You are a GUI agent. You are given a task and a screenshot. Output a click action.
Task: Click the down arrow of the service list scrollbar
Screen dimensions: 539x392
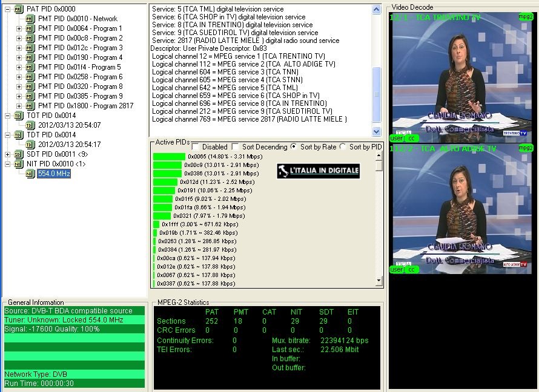point(376,131)
